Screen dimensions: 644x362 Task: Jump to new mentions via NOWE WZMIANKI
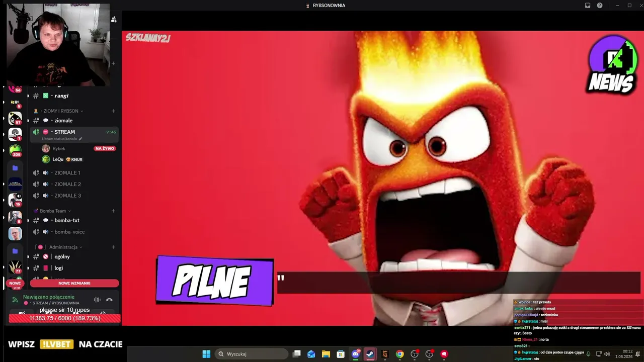(74, 283)
